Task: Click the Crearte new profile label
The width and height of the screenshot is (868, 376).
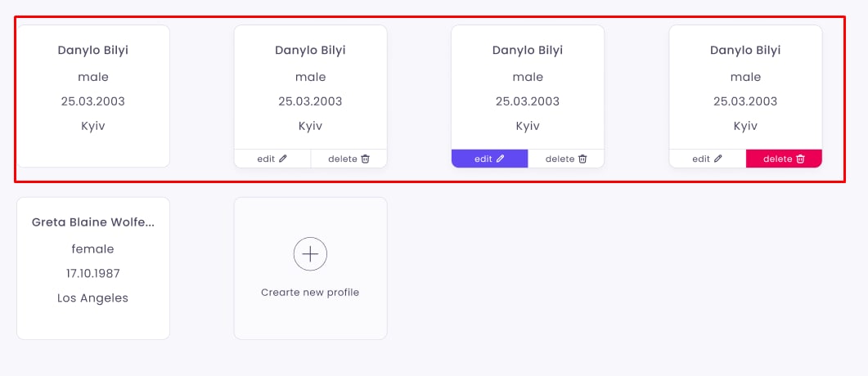Action: tap(310, 293)
